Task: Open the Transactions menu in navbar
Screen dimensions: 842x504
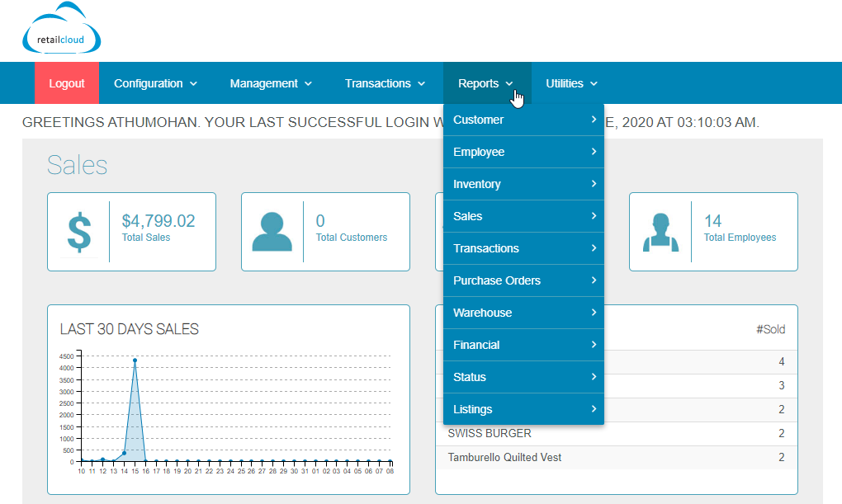Action: [x=385, y=83]
